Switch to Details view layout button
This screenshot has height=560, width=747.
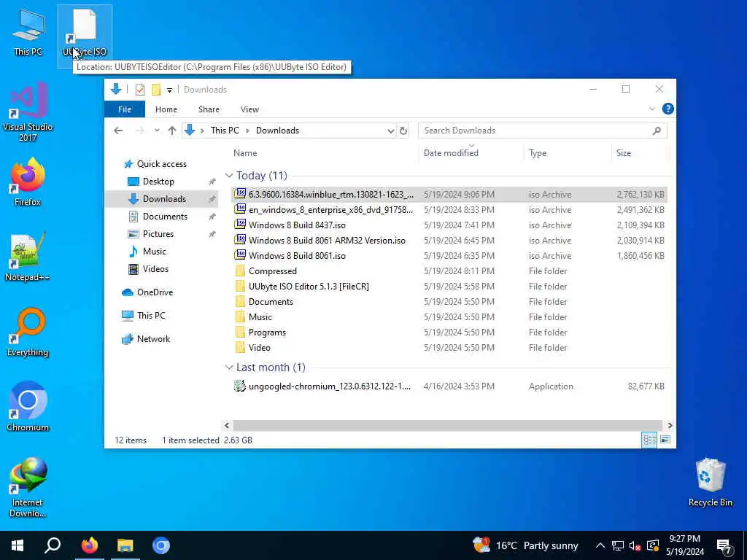coord(649,440)
